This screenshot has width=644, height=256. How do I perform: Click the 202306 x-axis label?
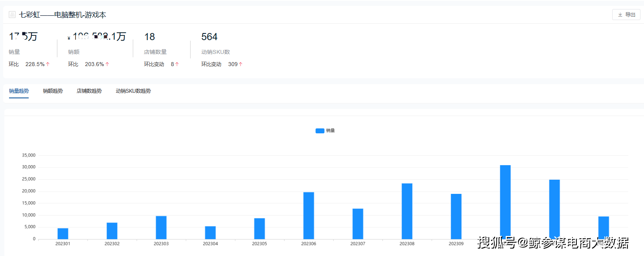[309, 244]
